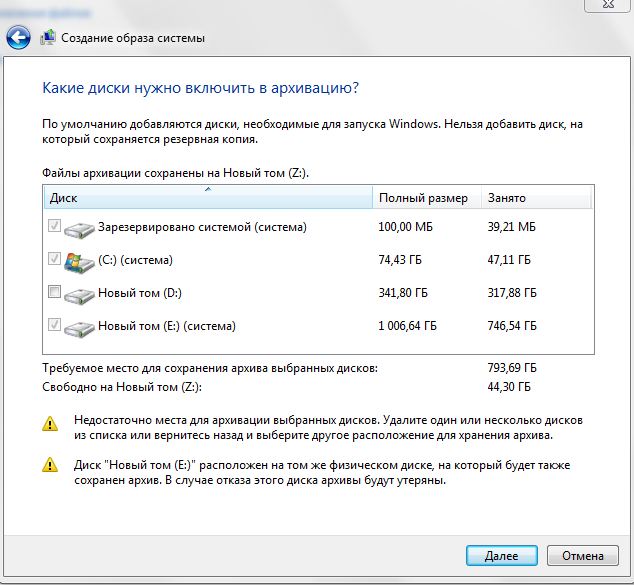Click the full size value 1 006,64 ГБ
Screen dimensions: 634x585
point(407,326)
